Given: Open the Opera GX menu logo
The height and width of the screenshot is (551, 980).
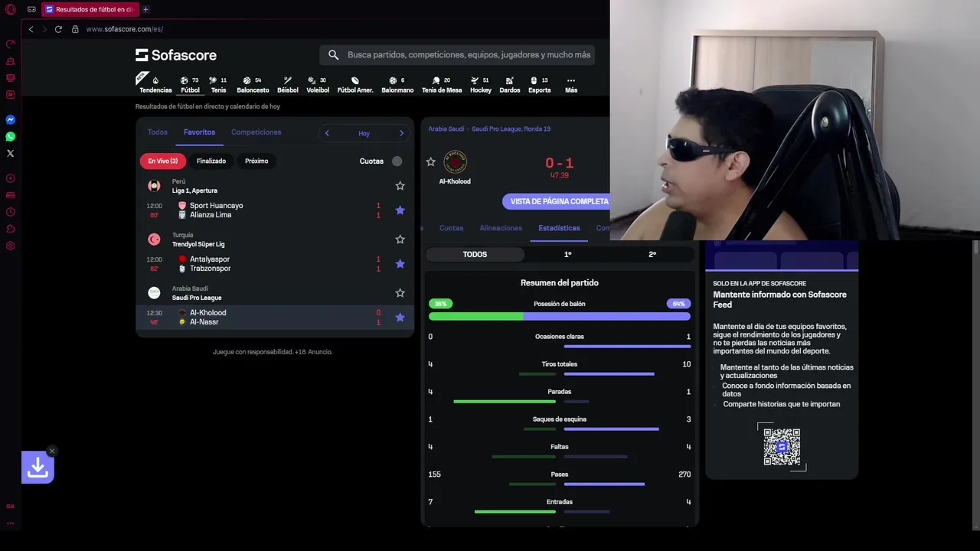Looking at the screenshot, I should (x=11, y=9).
